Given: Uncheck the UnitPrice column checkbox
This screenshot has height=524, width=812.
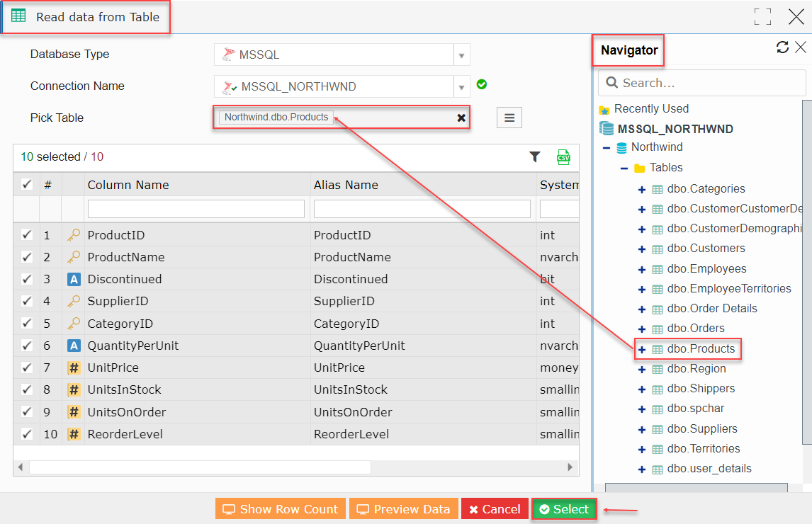Looking at the screenshot, I should coord(26,368).
